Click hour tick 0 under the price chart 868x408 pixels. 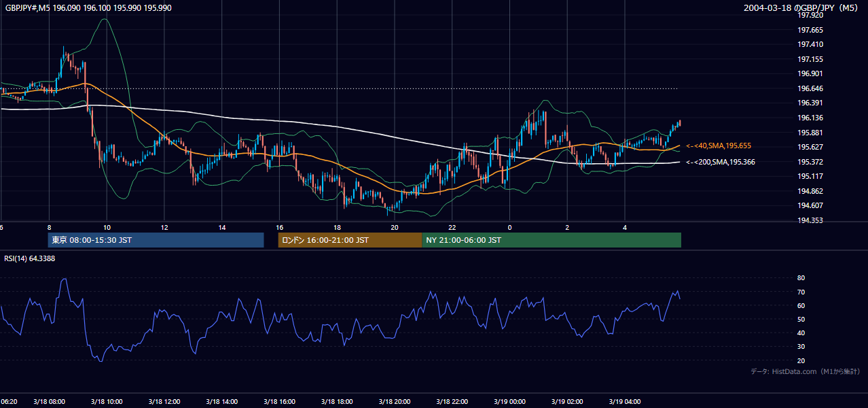(x=510, y=227)
